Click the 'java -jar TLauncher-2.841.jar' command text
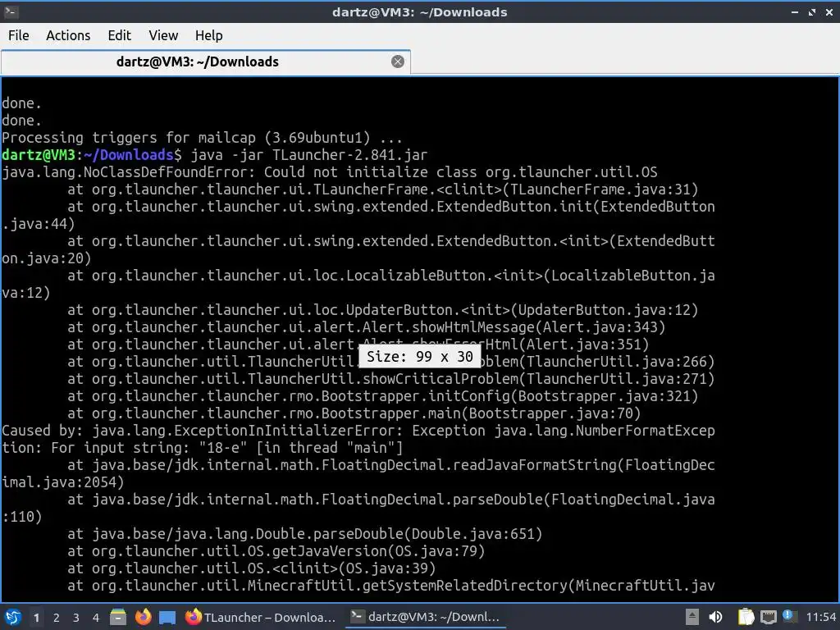The width and height of the screenshot is (840, 630). [x=309, y=155]
